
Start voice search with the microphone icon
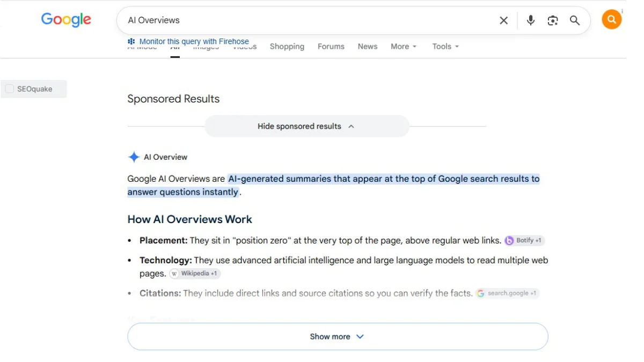click(531, 20)
